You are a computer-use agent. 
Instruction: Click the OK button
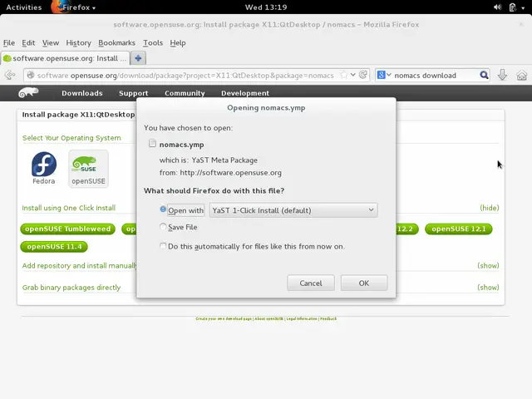click(x=364, y=283)
